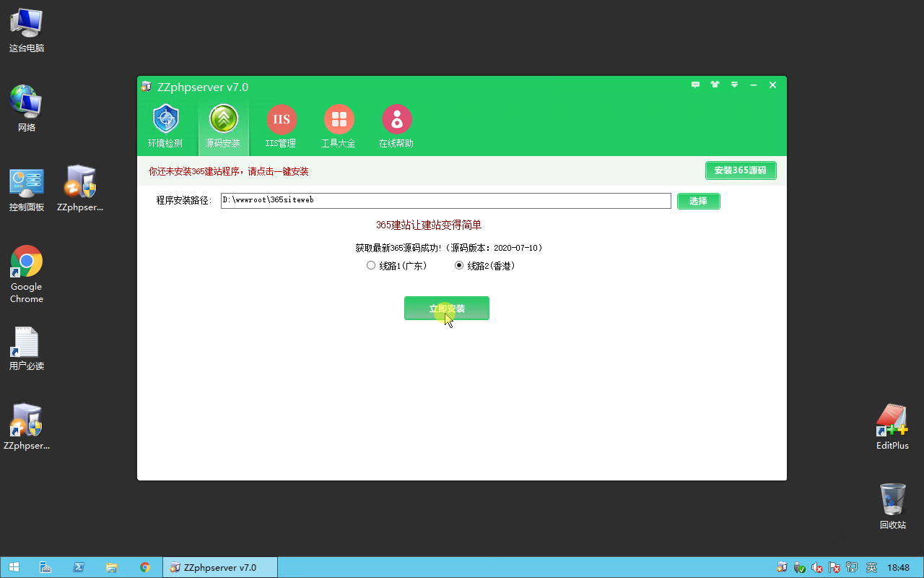Select the Google Chrome desktop icon
Screen dimensions: 924x578
27,275
